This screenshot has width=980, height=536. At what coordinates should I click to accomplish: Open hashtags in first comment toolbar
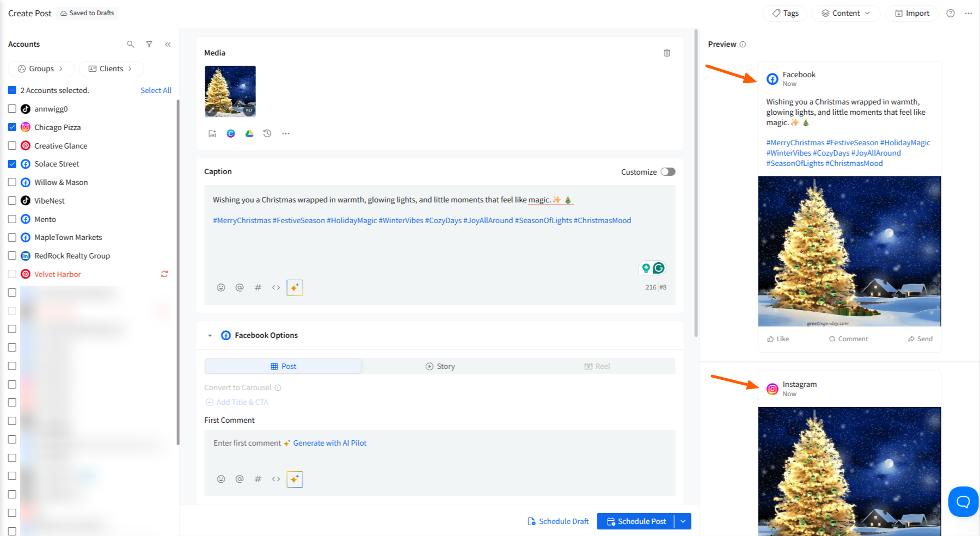258,479
